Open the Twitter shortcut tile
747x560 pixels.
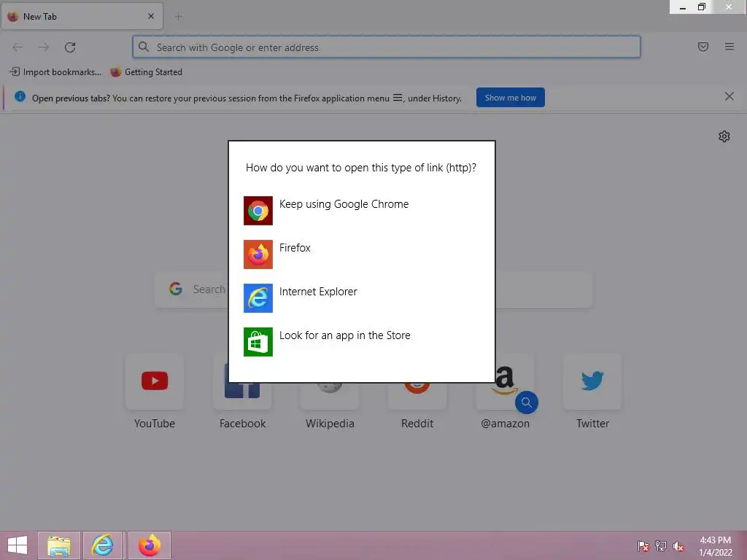[592, 392]
